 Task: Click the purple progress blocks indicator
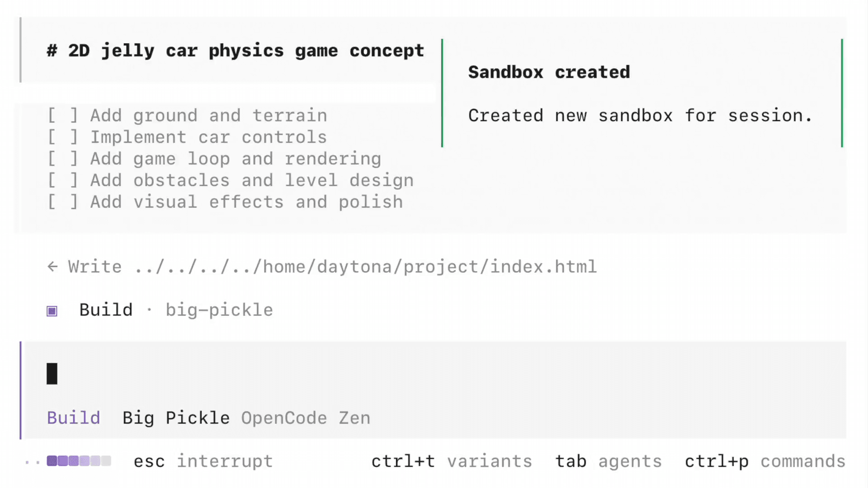79,461
